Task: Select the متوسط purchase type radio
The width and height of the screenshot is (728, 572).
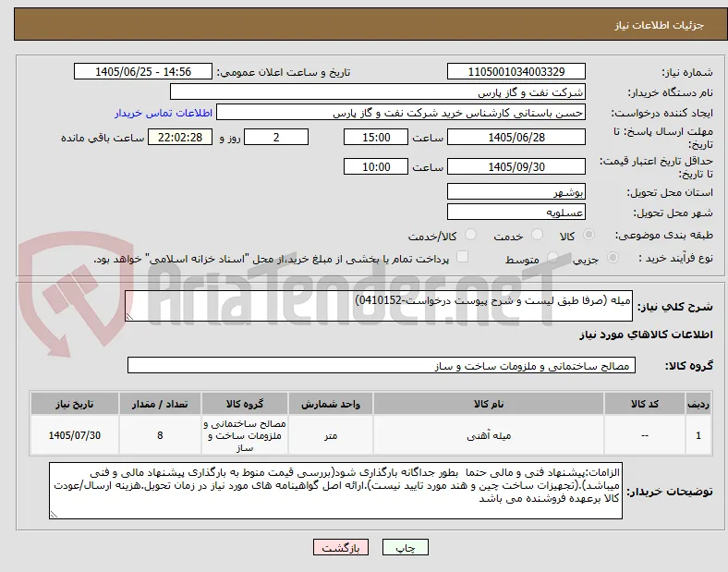Action: pyautogui.click(x=552, y=257)
